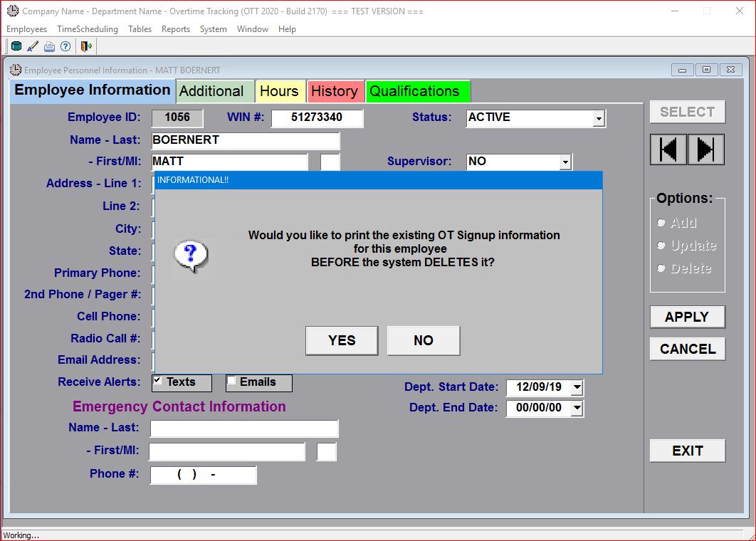Close the Employee Personnel Information window

[730, 70]
